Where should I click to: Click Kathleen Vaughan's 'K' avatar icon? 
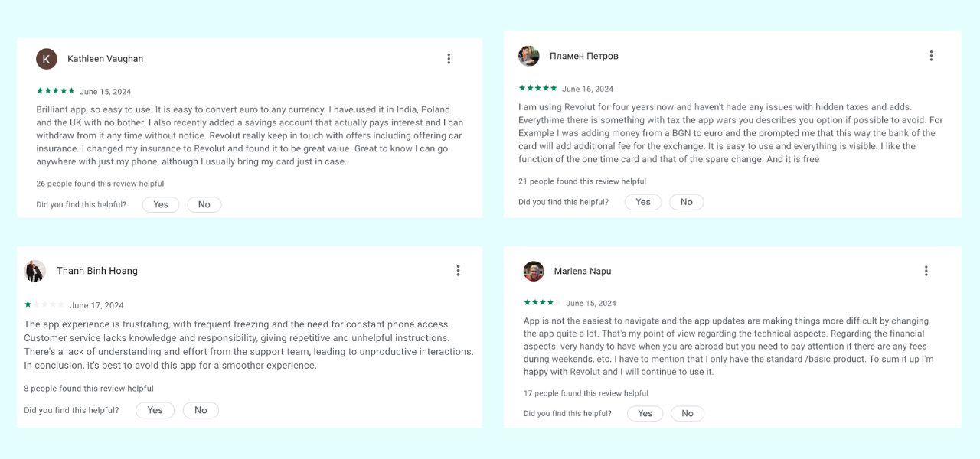pos(47,59)
